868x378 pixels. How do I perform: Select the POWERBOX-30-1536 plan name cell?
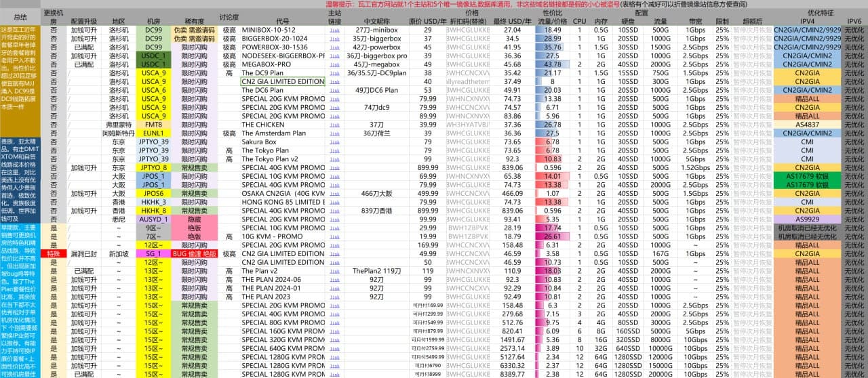point(282,47)
